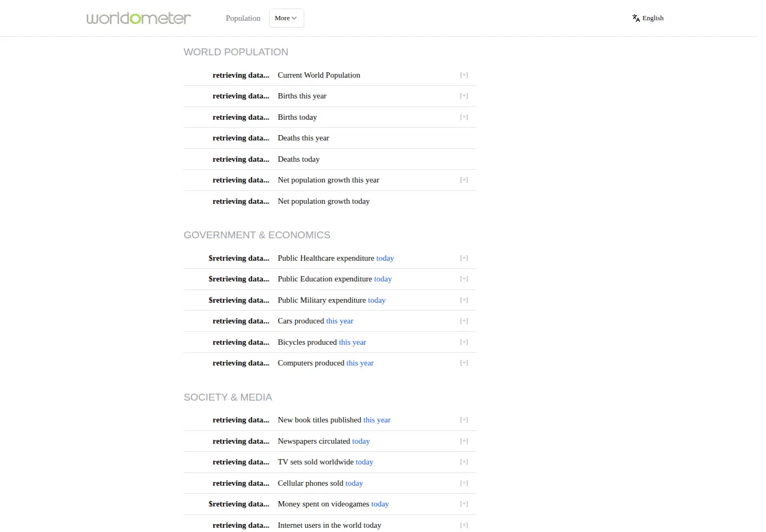Expand Newspapers circulated details
766x532 pixels.
point(464,441)
